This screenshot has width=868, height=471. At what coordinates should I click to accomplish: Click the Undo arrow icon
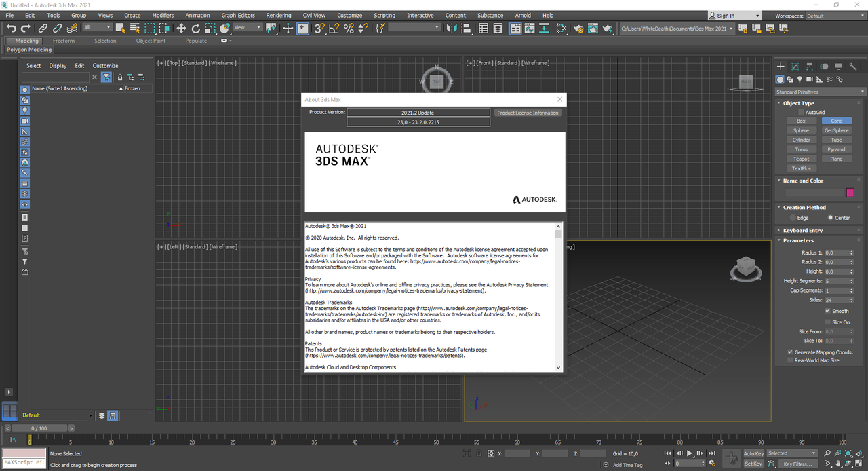[11, 28]
